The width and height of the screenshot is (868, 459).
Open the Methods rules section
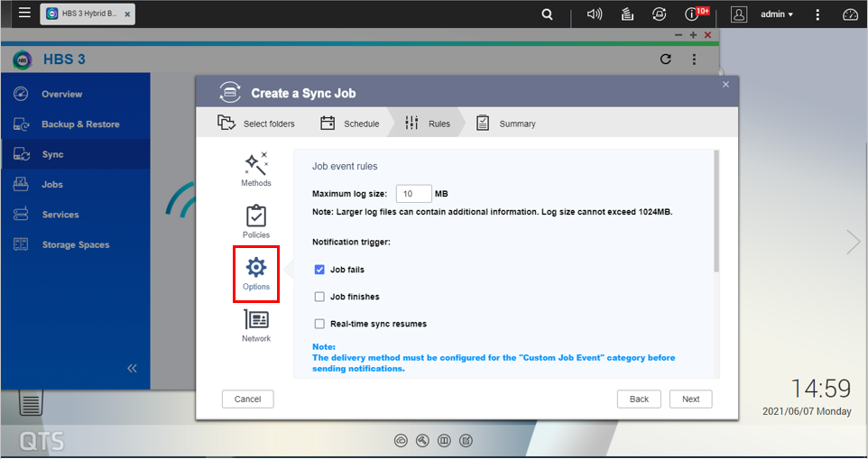[x=255, y=170]
